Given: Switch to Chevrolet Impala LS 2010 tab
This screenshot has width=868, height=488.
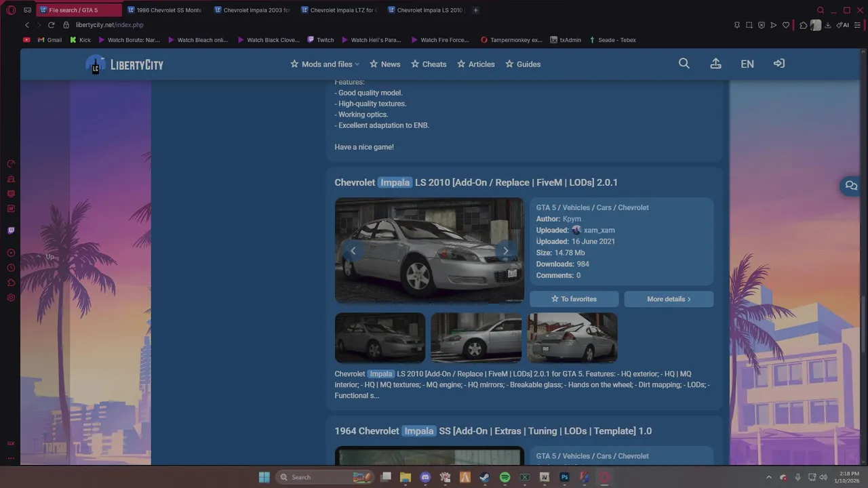Looking at the screenshot, I should 427,10.
